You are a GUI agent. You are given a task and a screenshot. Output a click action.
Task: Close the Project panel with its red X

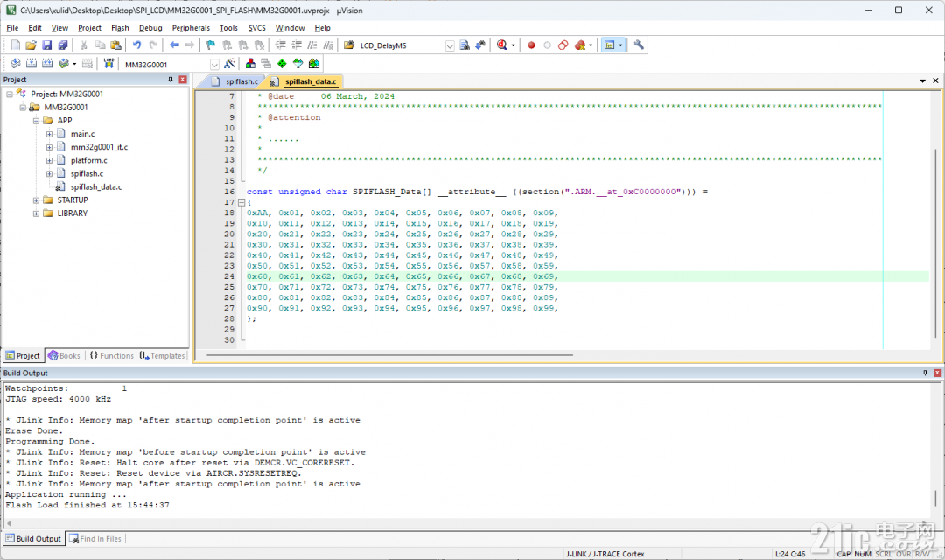click(x=183, y=80)
